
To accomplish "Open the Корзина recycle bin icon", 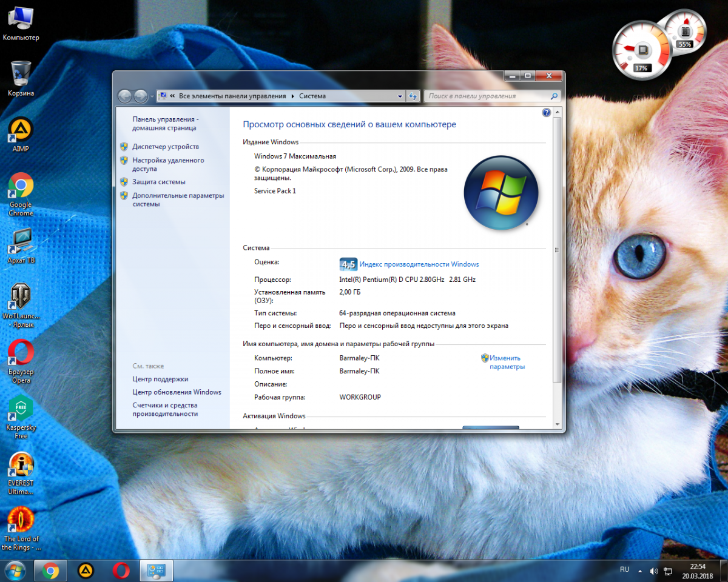I will [21, 74].
